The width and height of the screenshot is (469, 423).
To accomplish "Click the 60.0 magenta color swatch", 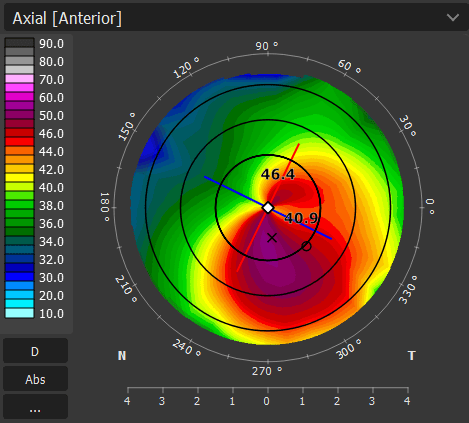I will (19, 97).
